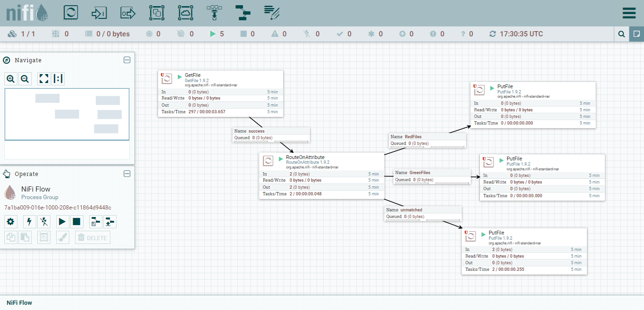
Task: Open process group configuration gear
Action: [x=11, y=221]
